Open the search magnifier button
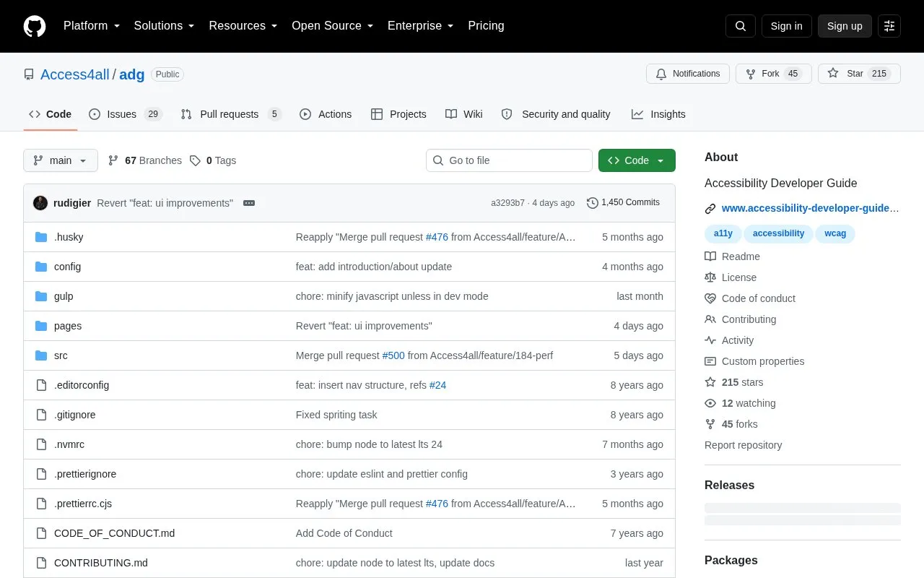This screenshot has width=924, height=578. [741, 26]
